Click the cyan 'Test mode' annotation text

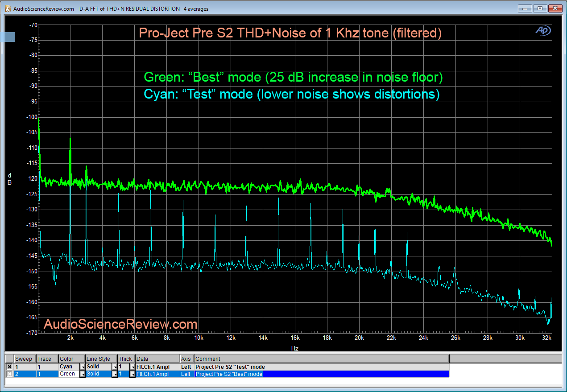coord(291,95)
